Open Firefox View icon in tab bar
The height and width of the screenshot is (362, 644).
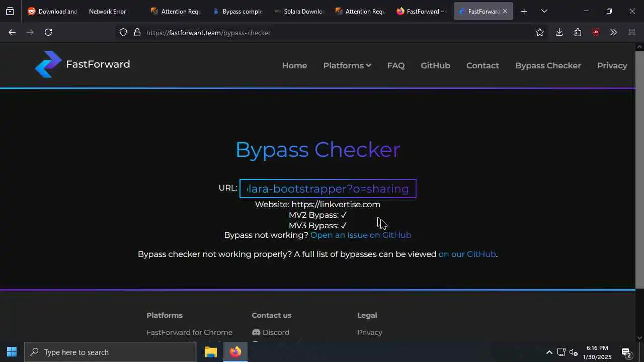point(10,11)
